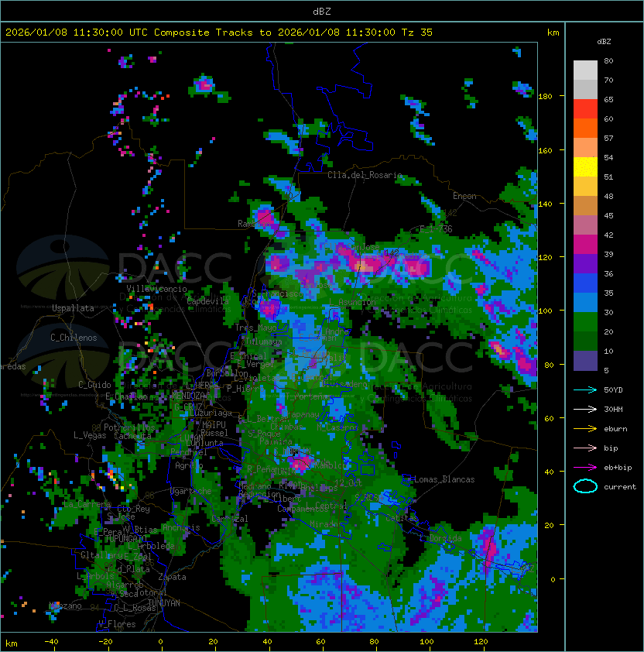Click the 120 tick on horizontal km axis
The width and height of the screenshot is (644, 652).
481,642
